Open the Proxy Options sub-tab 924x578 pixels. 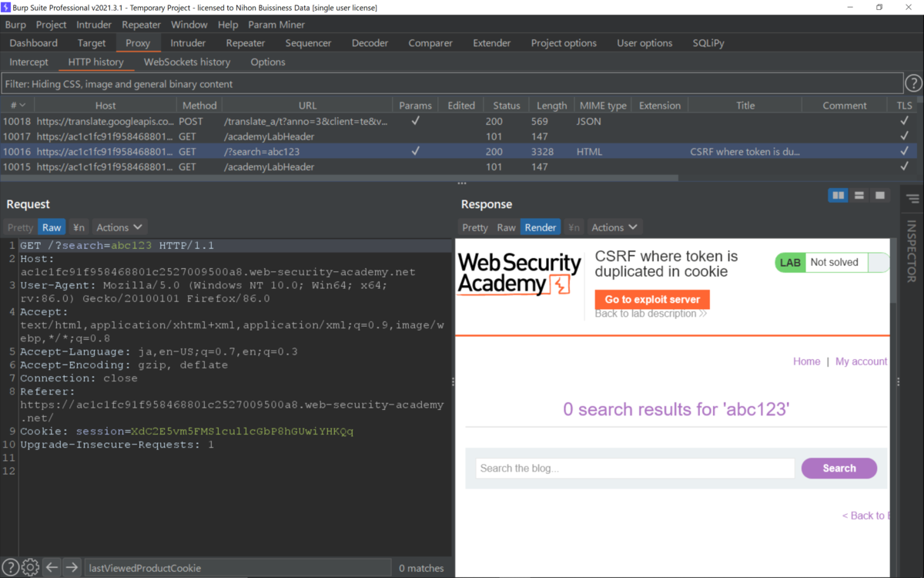268,62
